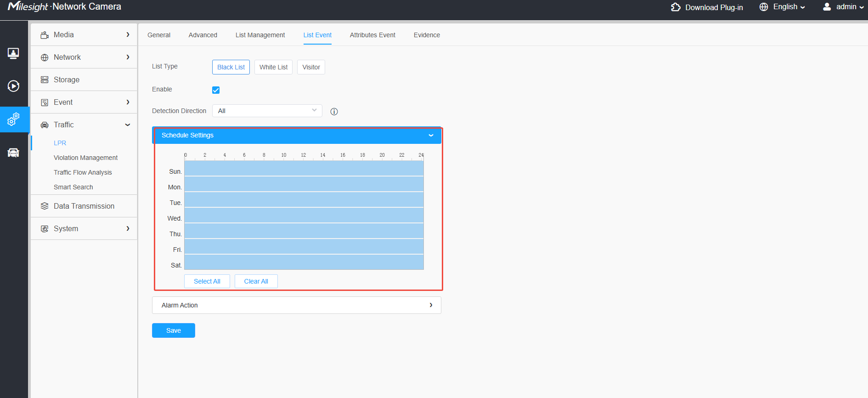The width and height of the screenshot is (868, 398).
Task: Select White List type
Action: (x=273, y=67)
